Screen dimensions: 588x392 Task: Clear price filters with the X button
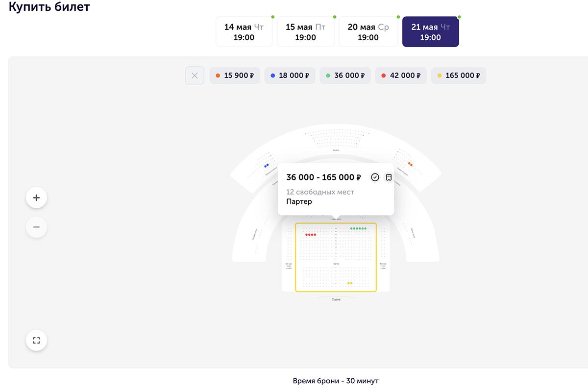pos(195,75)
